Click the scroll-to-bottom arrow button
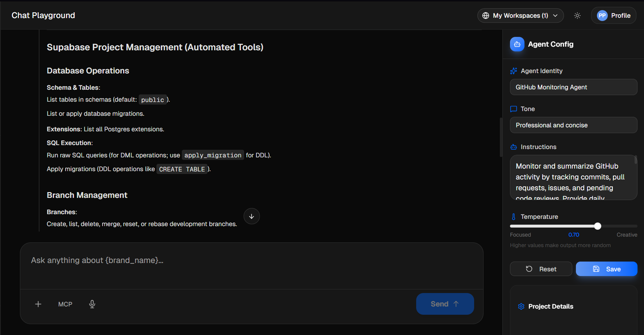 click(x=252, y=216)
